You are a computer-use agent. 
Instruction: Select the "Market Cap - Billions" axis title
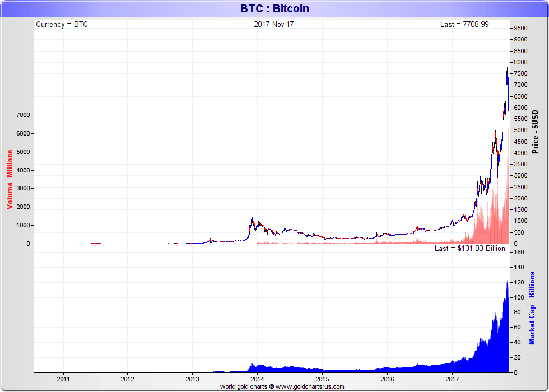[532, 308]
